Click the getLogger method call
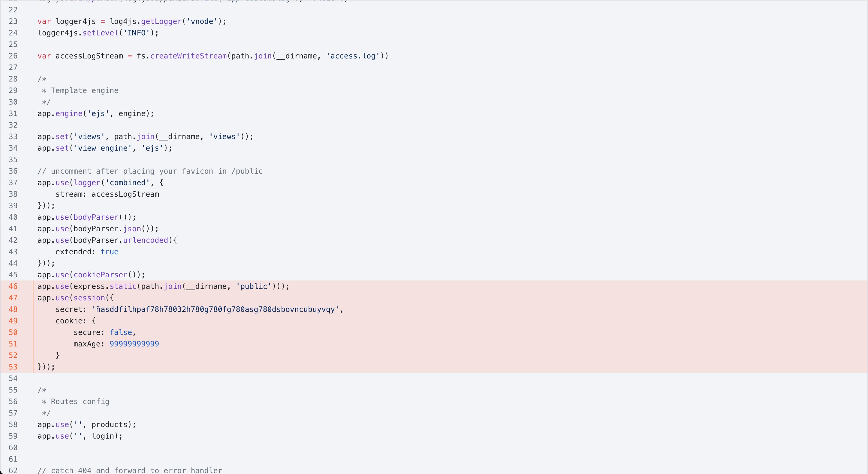The width and height of the screenshot is (868, 474). 161,22
